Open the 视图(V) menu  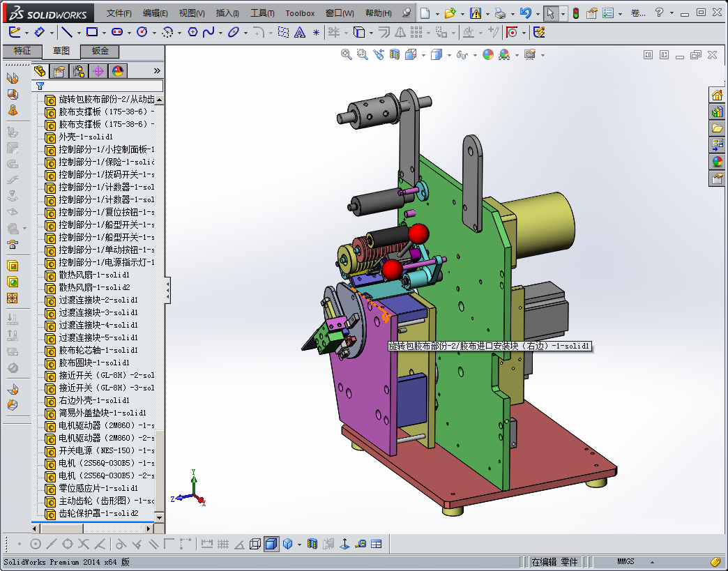tap(192, 13)
